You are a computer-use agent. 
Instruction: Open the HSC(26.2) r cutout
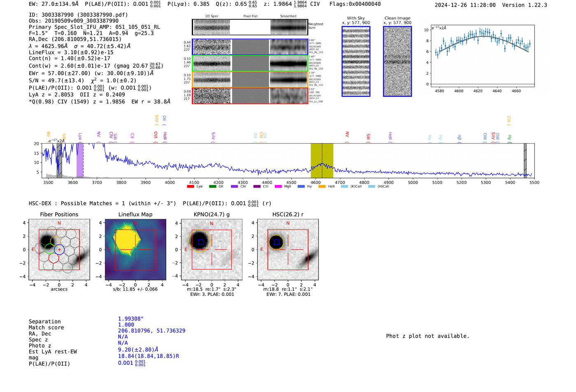coord(288,249)
